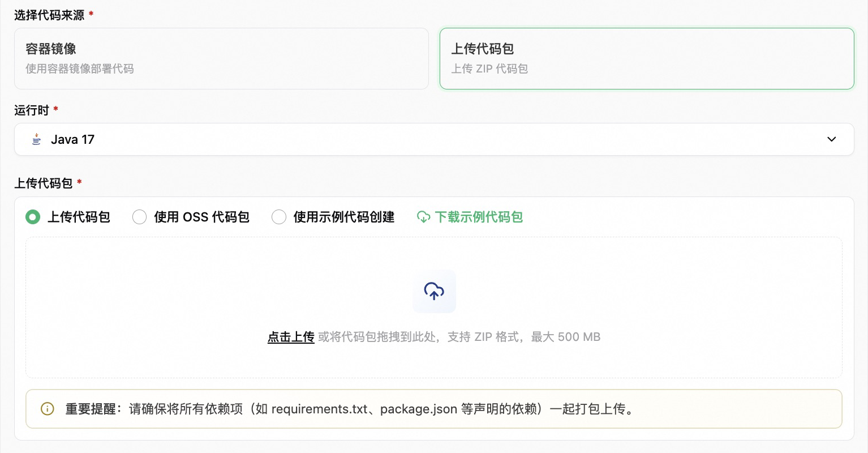Select the 上传代码包 radio button

(33, 217)
